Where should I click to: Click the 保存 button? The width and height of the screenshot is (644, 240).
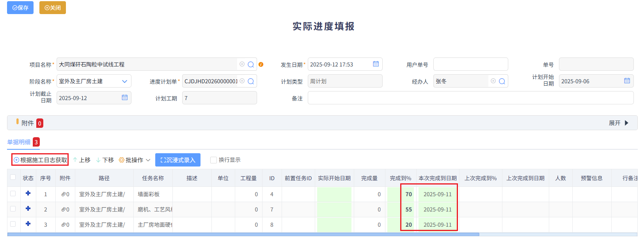point(20,7)
